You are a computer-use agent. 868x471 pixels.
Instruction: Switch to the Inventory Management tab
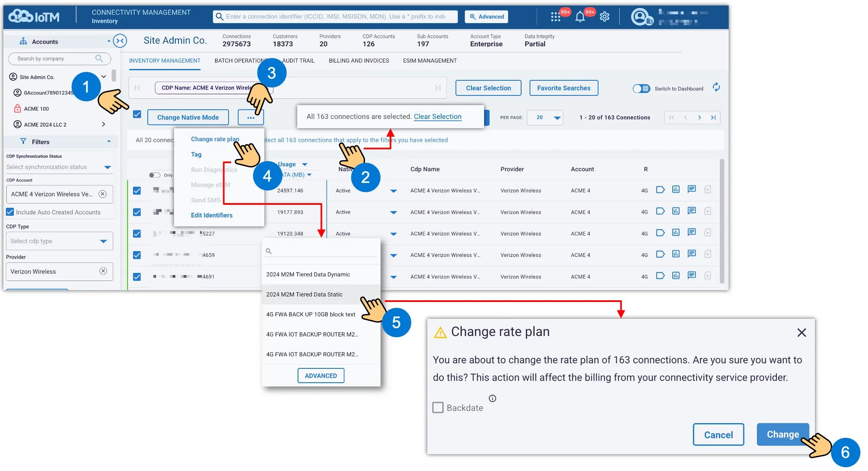[165, 61]
